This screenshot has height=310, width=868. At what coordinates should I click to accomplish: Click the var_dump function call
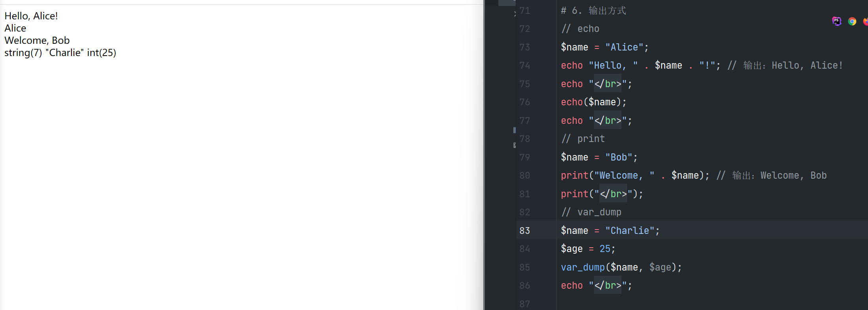(x=583, y=267)
